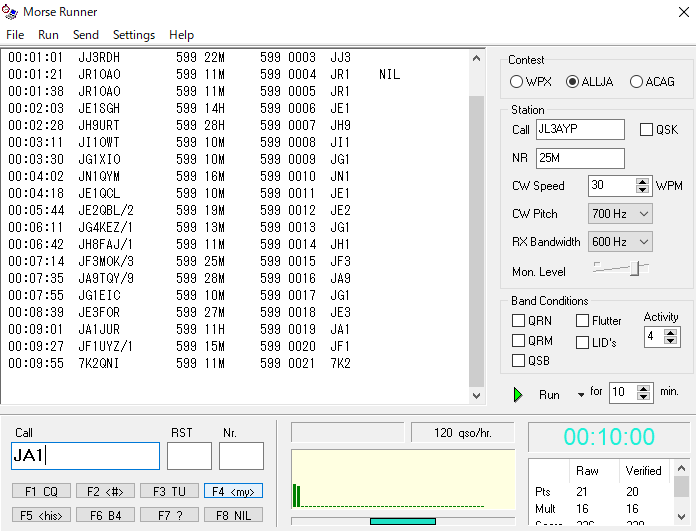
Task: Increase run duration minutes with up arrow
Action: (x=643, y=389)
